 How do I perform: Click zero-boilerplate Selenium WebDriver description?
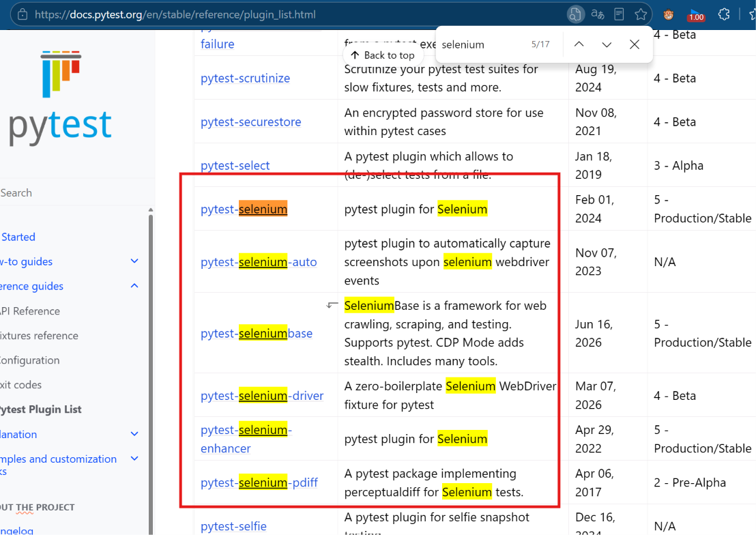450,396
